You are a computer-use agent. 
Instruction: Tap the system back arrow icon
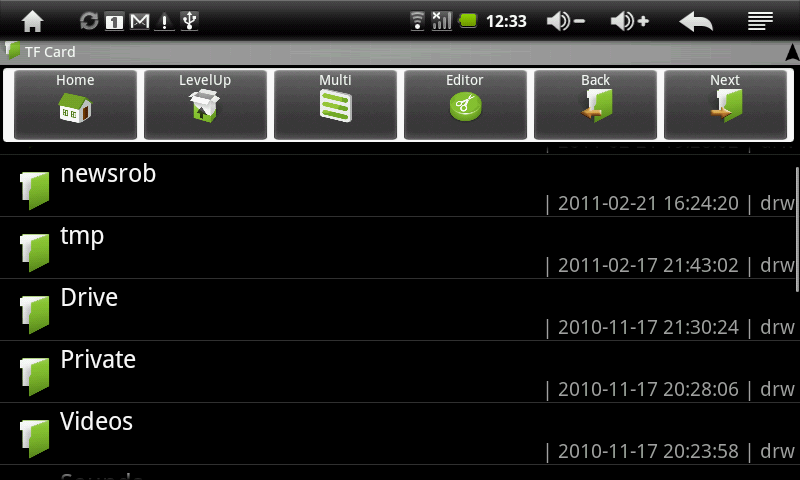coord(696,22)
